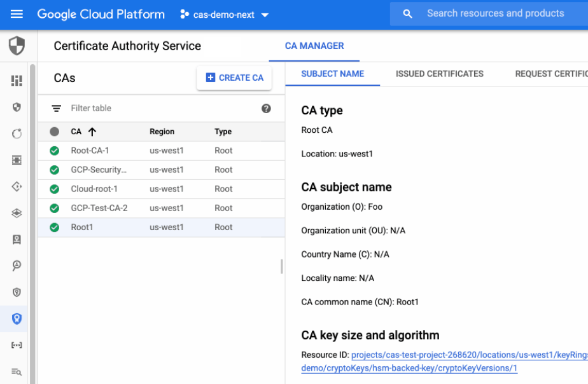588x384 pixels.
Task: Click the CREATE CA button
Action: pyautogui.click(x=234, y=78)
